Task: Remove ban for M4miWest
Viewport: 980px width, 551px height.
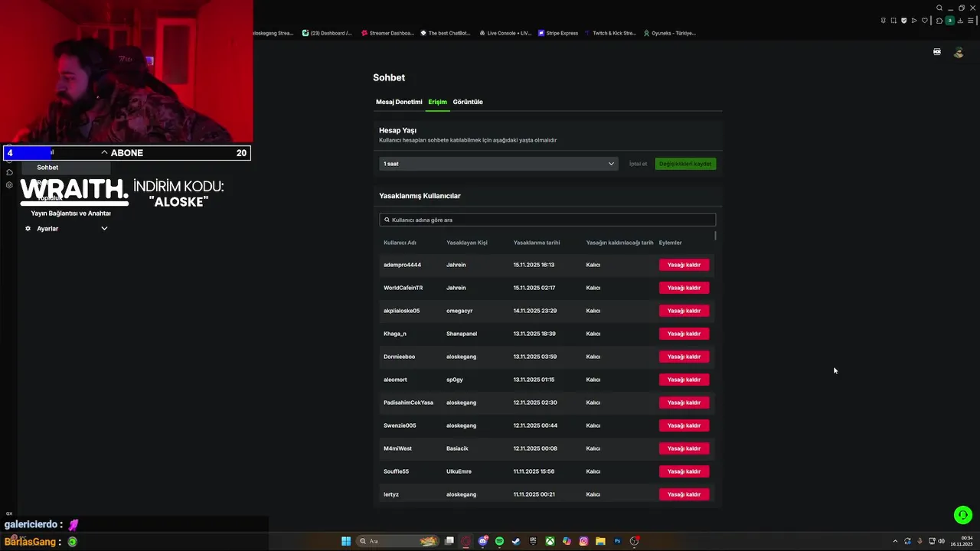Action: point(684,448)
